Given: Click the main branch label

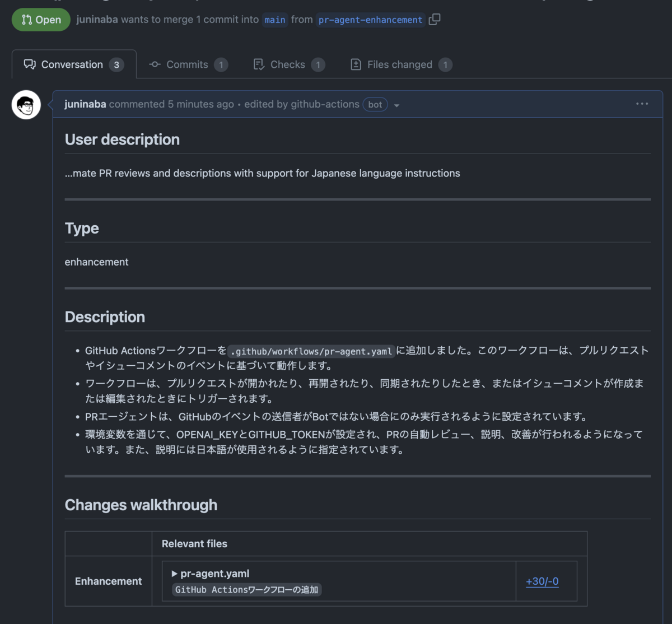Looking at the screenshot, I should [274, 20].
